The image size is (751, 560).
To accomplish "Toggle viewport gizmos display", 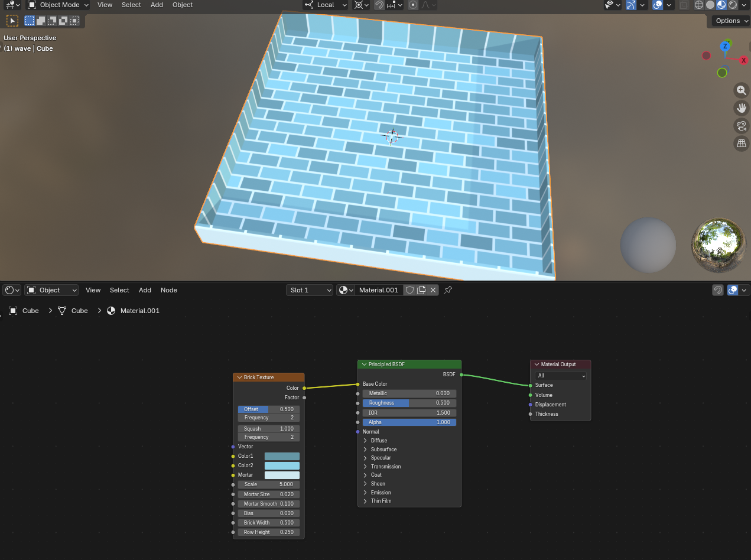I will [630, 5].
